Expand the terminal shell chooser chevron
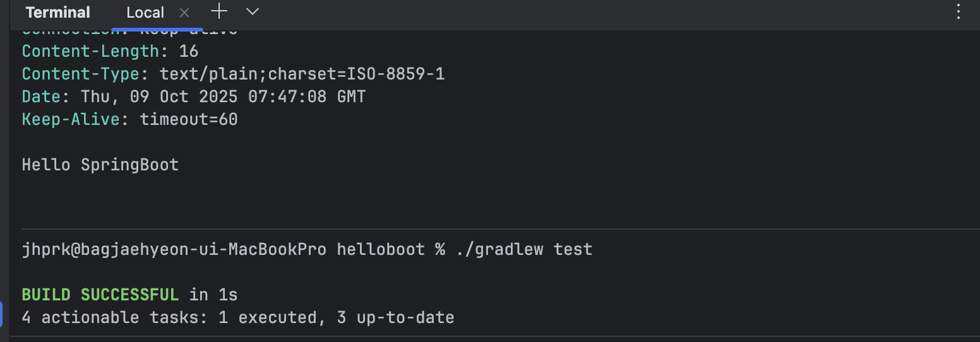This screenshot has width=980, height=342. pyautogui.click(x=253, y=11)
